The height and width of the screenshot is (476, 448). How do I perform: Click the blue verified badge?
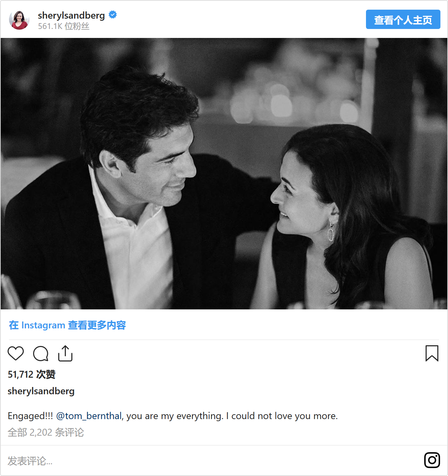point(113,15)
